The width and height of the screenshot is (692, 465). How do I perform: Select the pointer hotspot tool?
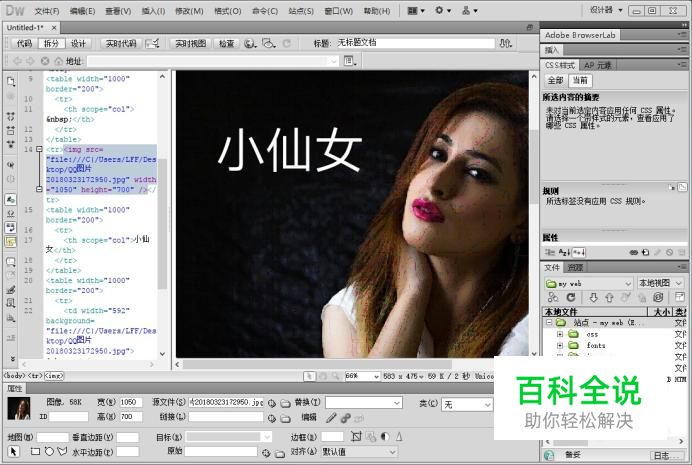[13, 451]
